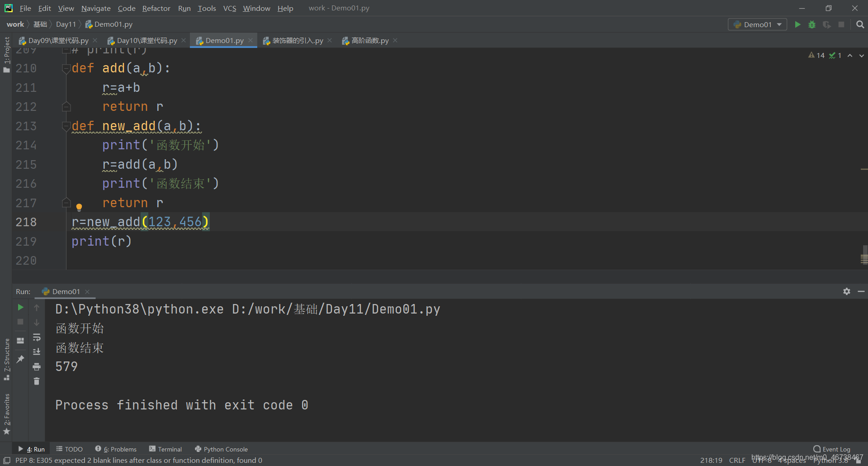Click the Day11 breadcrumb
The height and width of the screenshot is (466, 868).
point(66,24)
